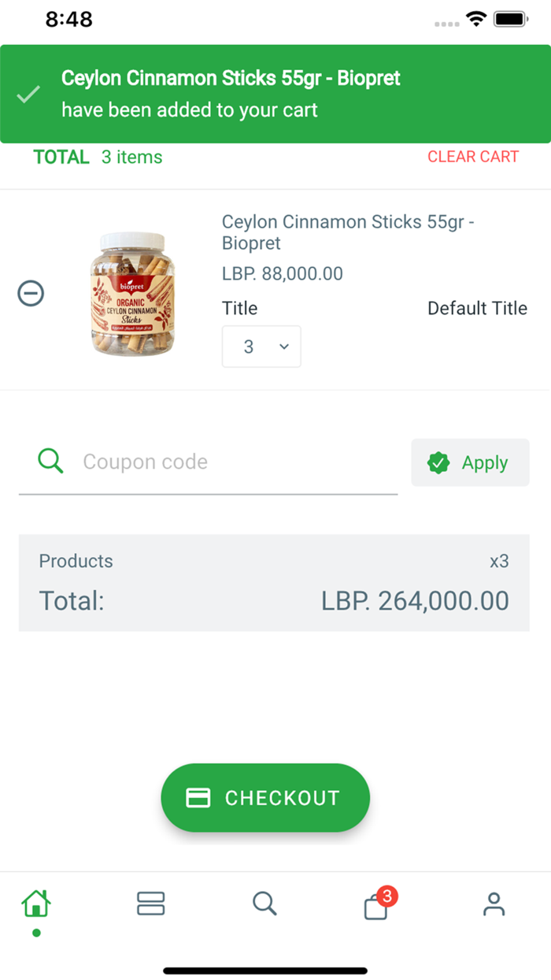The height and width of the screenshot is (980, 551).
Task: Open the cinnamon jar product thumbnail
Action: tap(133, 294)
